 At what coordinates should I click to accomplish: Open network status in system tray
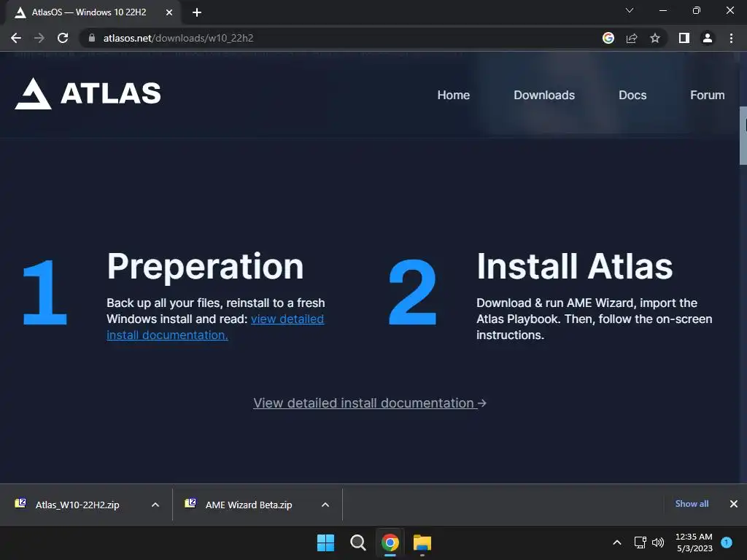(x=640, y=542)
